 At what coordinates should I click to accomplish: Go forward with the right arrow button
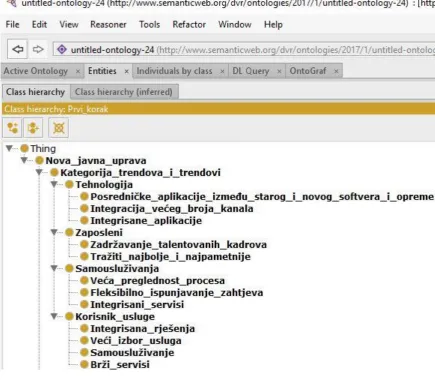[x=38, y=49]
